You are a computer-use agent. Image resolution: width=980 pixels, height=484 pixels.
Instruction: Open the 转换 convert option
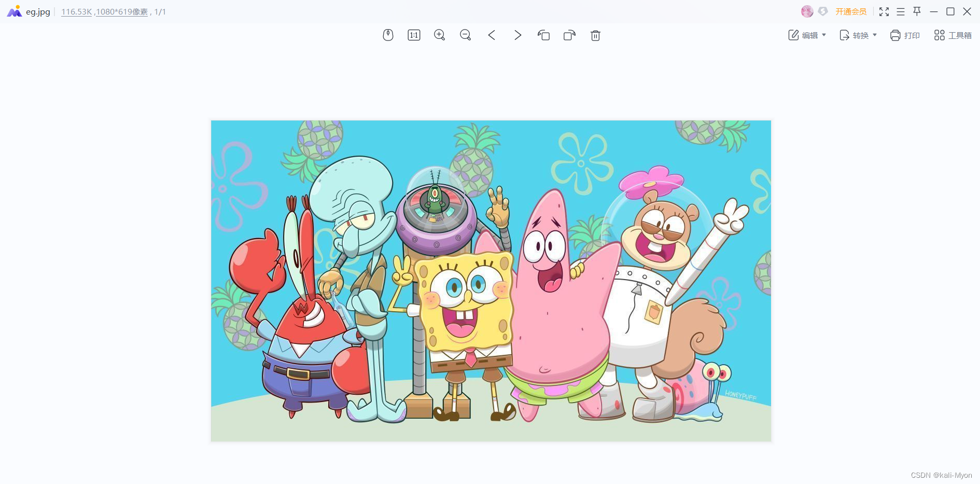853,35
